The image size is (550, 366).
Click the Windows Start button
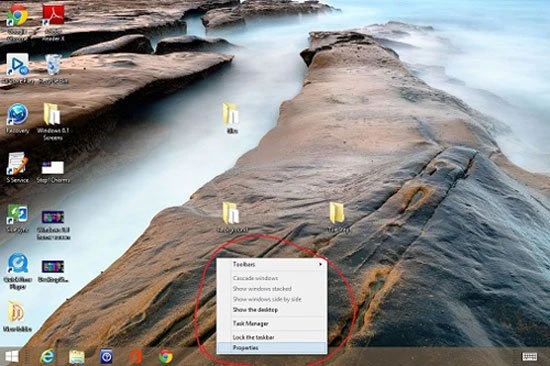[12, 357]
